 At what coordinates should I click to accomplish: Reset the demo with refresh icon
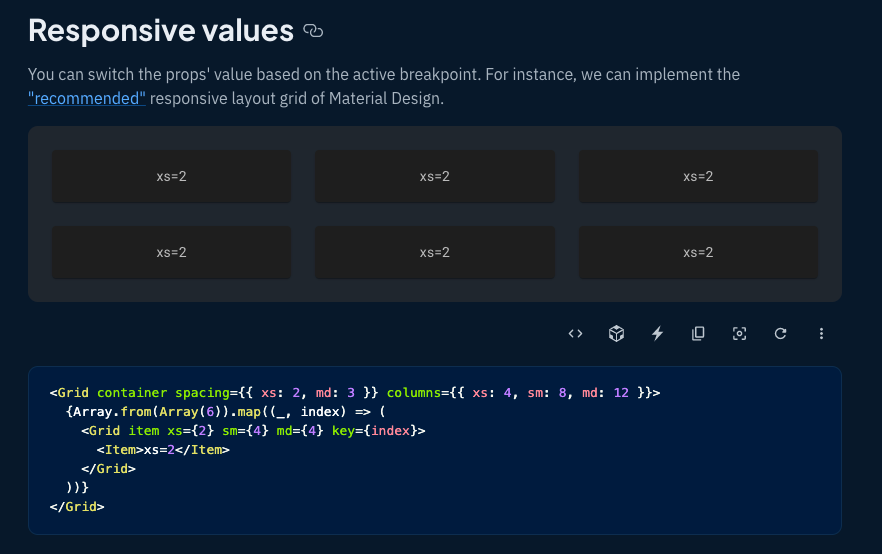780,334
